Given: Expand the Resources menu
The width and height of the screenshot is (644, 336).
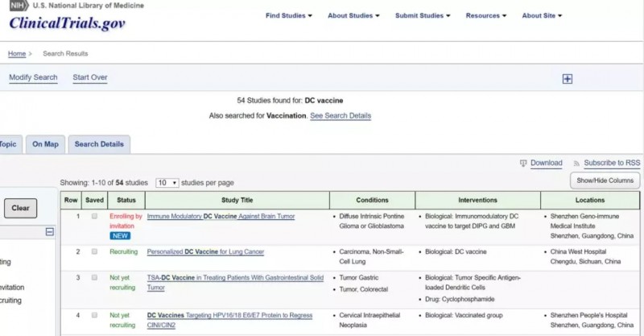Looking at the screenshot, I should [486, 15].
